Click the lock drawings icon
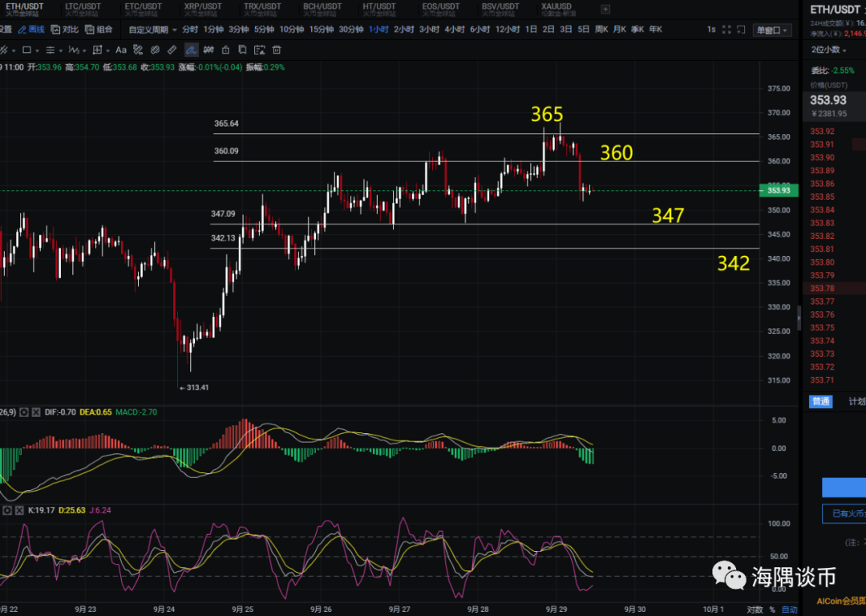The width and height of the screenshot is (866, 616). coord(225,50)
